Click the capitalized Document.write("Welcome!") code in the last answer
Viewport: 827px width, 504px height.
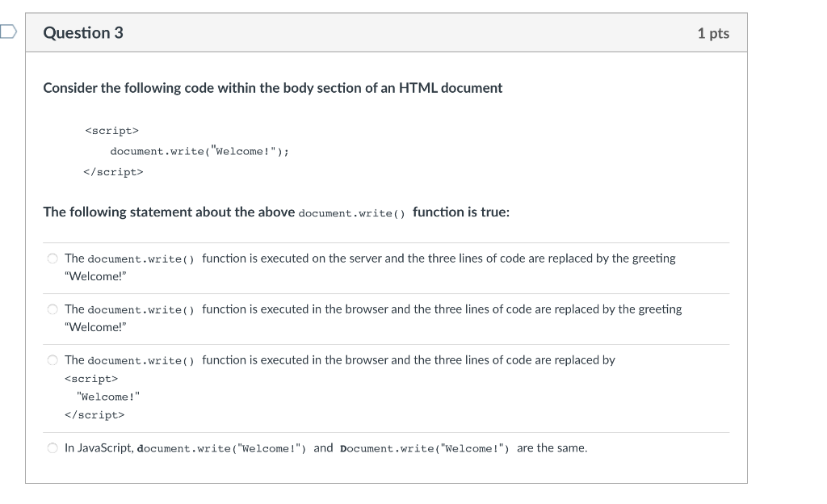coord(425,448)
